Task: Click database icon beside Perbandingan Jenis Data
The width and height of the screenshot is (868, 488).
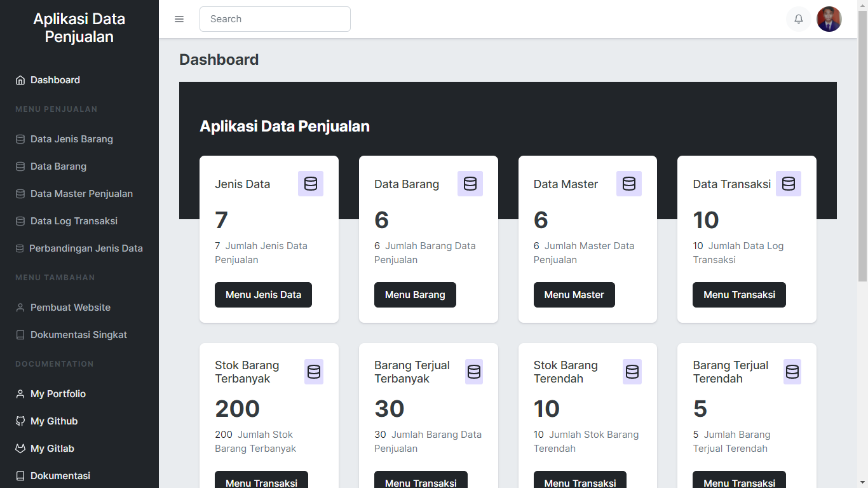Action: [x=20, y=248]
